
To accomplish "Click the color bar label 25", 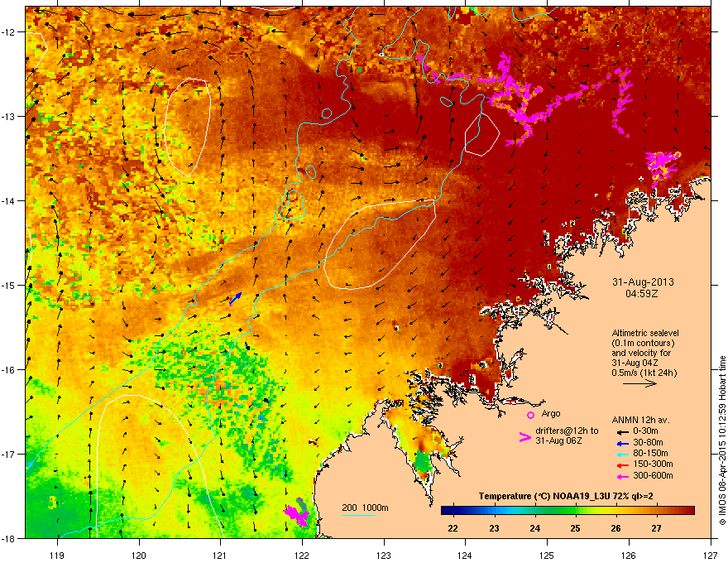I will click(x=575, y=528).
